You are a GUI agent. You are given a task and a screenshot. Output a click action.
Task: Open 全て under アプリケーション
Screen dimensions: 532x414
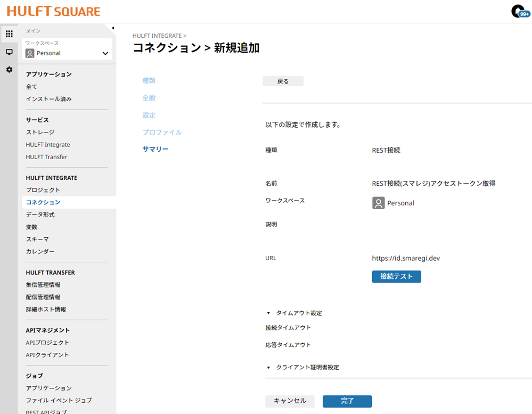(x=31, y=87)
